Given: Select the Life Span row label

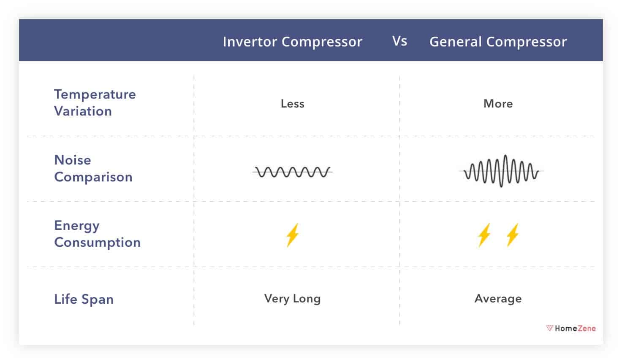Looking at the screenshot, I should pyautogui.click(x=84, y=299).
